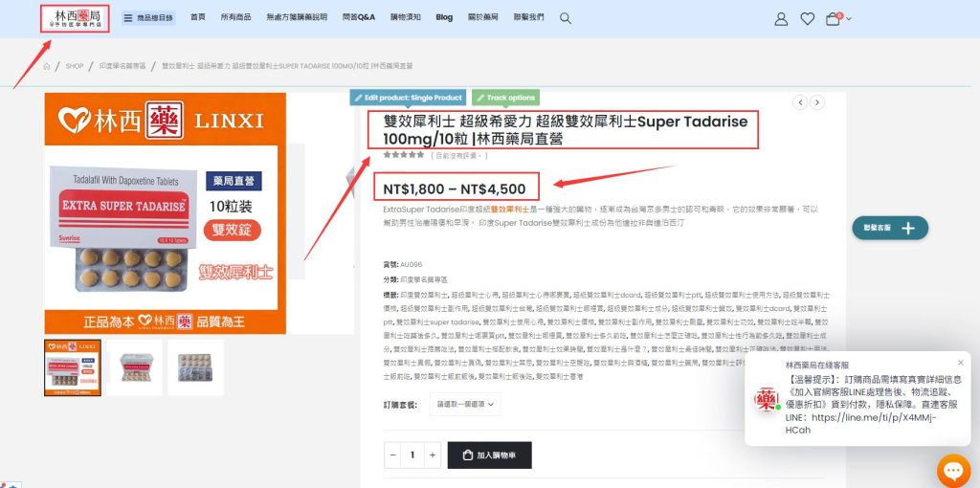Screen dimensions: 980x488
Task: Open the wishlist heart icon
Action: pos(808,19)
